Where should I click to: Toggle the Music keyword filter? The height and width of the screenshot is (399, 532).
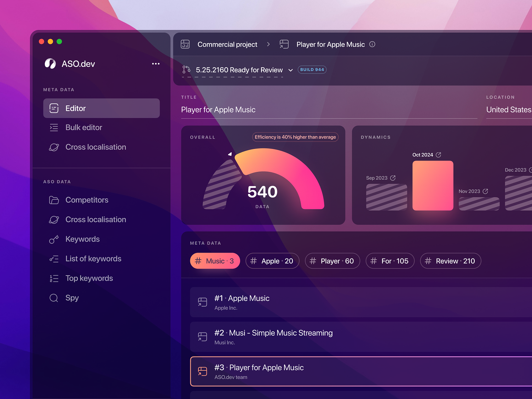click(215, 261)
